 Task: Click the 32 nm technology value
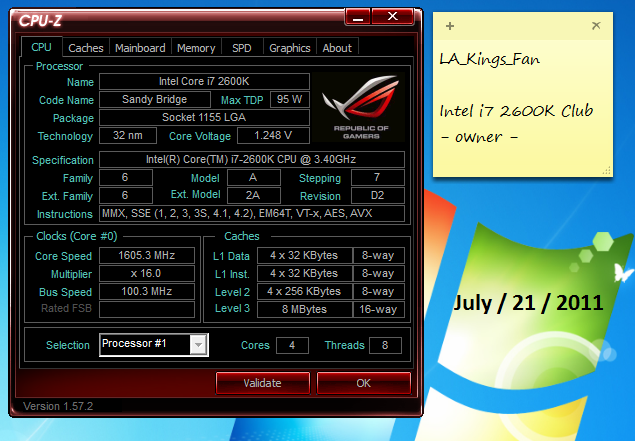[128, 135]
